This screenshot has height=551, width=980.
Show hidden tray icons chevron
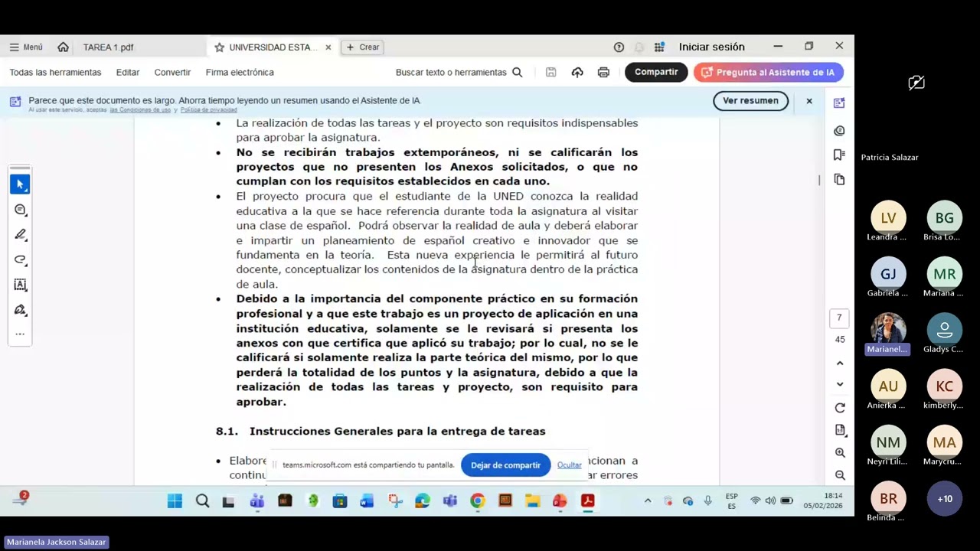coord(647,501)
